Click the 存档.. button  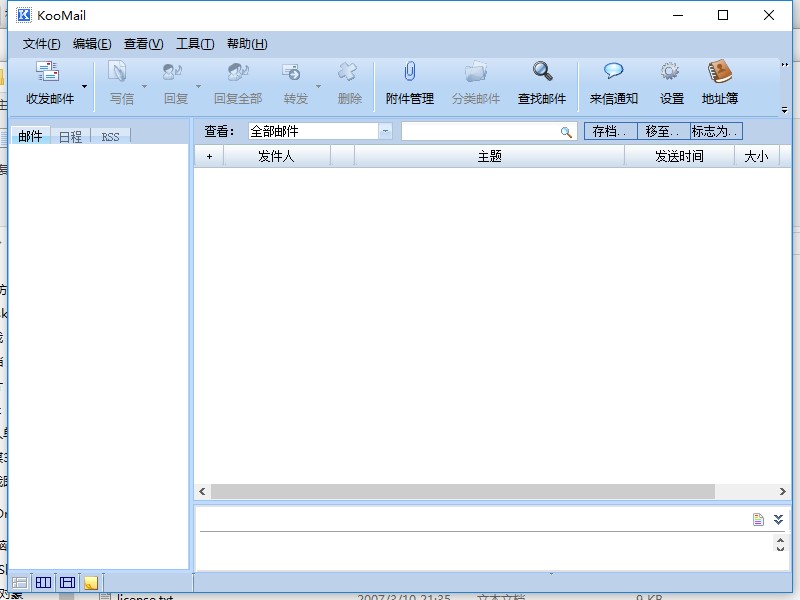[x=610, y=131]
